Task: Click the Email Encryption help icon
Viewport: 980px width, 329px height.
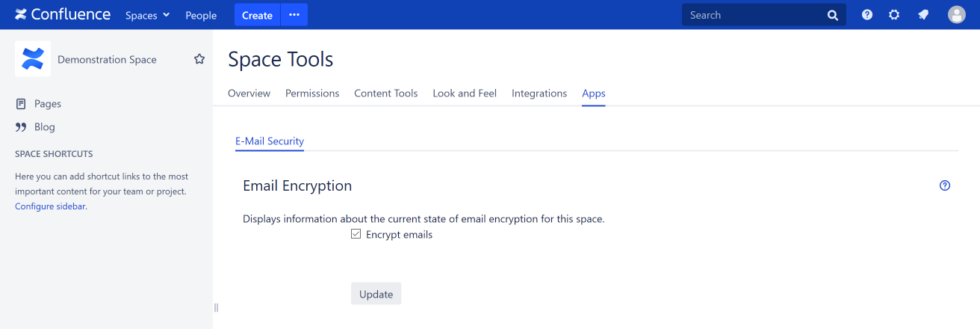Action: [x=945, y=185]
